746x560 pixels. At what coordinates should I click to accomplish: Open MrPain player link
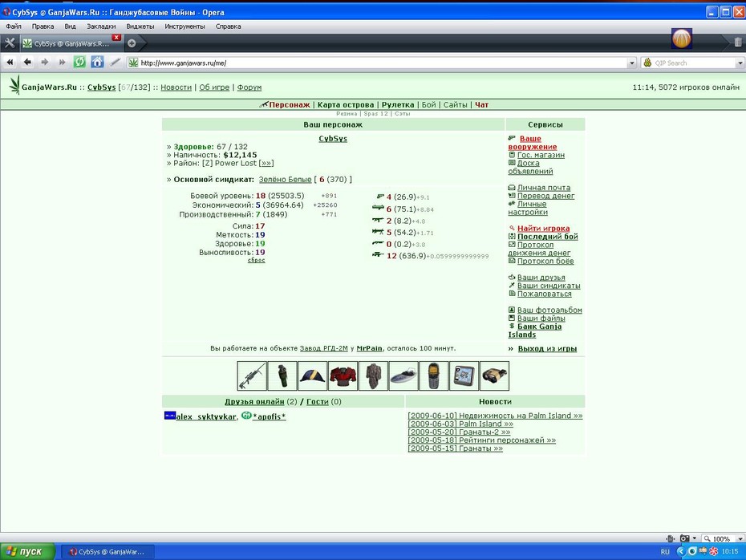369,348
